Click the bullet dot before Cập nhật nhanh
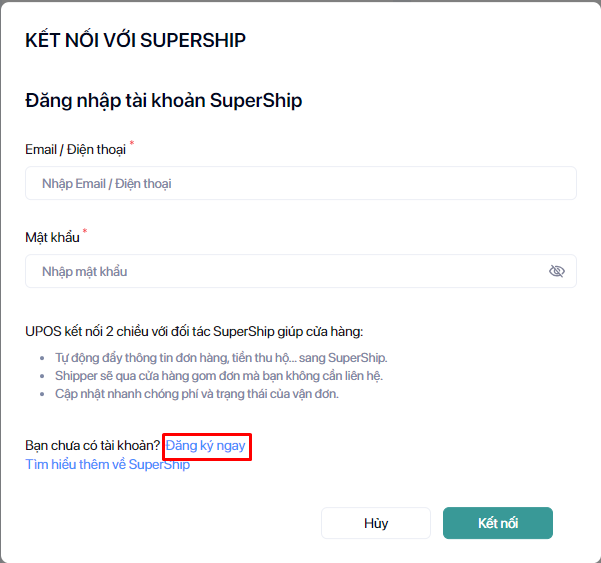 pos(44,394)
